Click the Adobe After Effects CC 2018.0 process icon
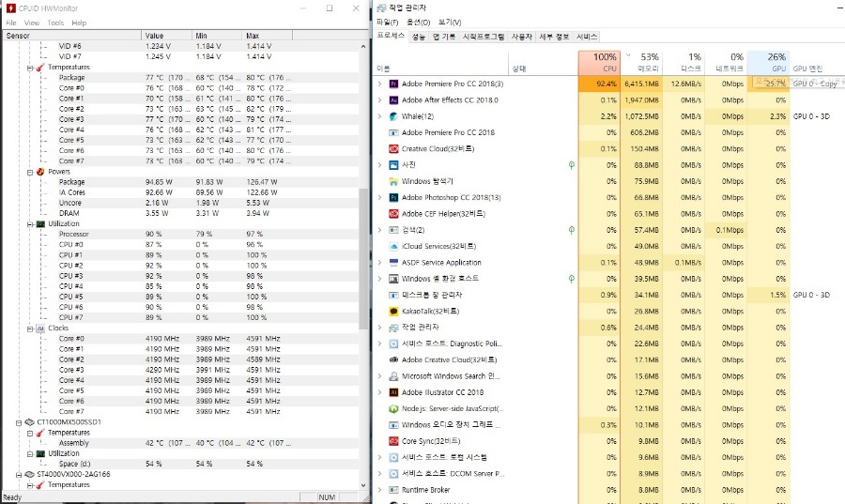845x504 pixels. (393, 100)
